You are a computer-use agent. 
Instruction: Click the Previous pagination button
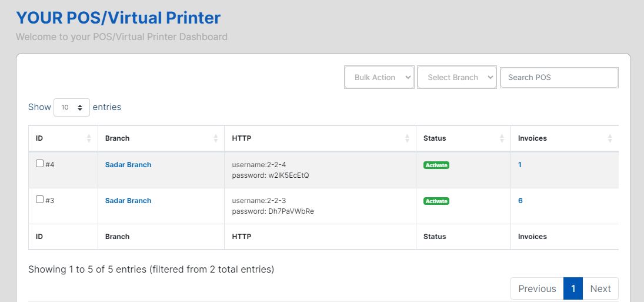coord(537,288)
